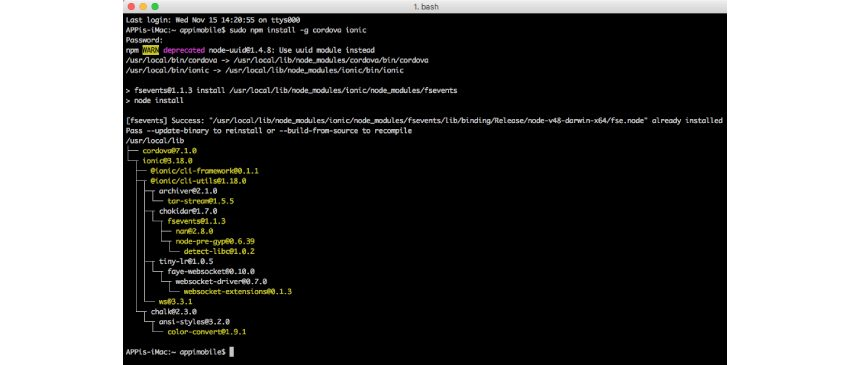Click the '@ionic/cli-framework@0.1.1' entry

(x=205, y=171)
